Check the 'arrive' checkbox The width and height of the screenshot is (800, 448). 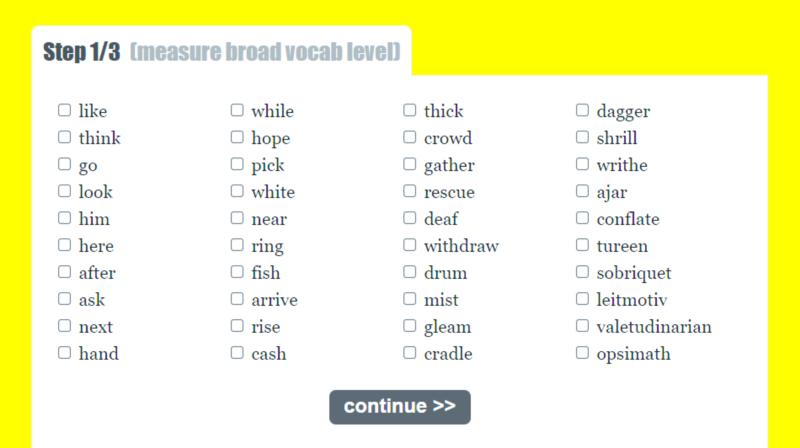coord(237,298)
